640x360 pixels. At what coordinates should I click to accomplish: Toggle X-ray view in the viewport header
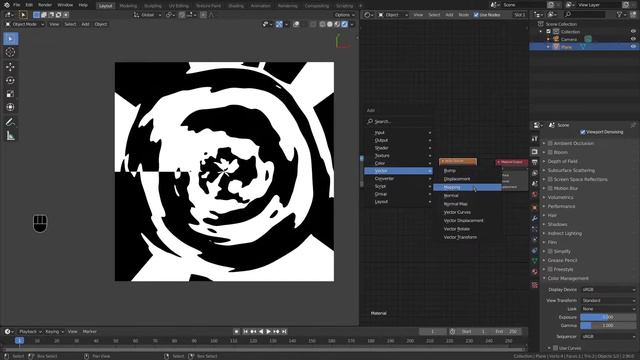pos(313,24)
